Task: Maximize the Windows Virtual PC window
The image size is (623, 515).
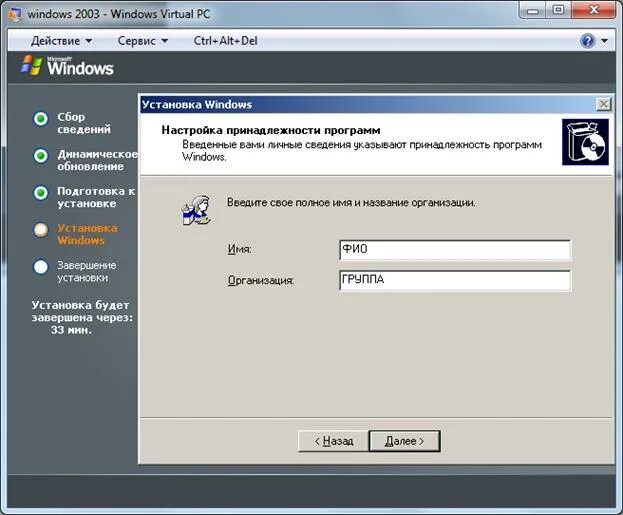Action: (558, 10)
